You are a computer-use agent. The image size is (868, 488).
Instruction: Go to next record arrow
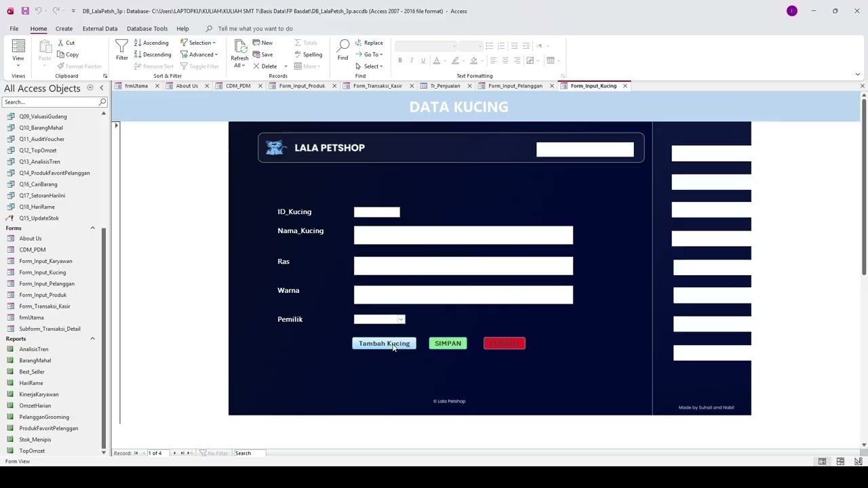pos(174,453)
